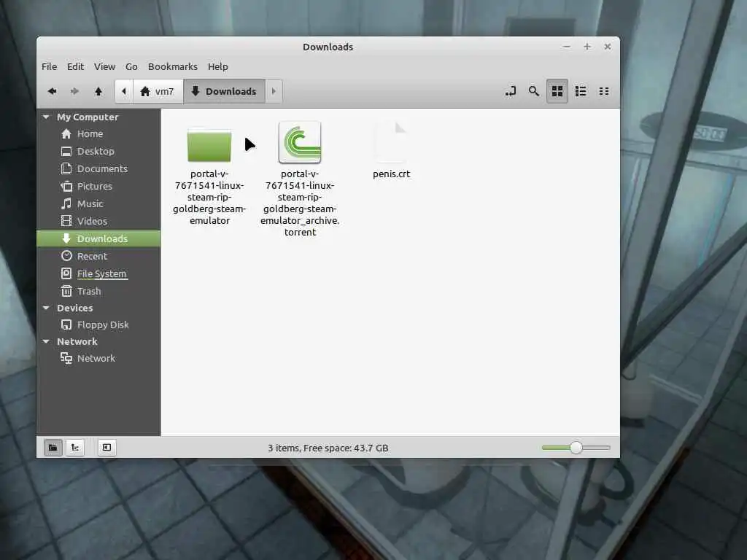Open File System in the sidebar
The width and height of the screenshot is (747, 560).
click(98, 274)
